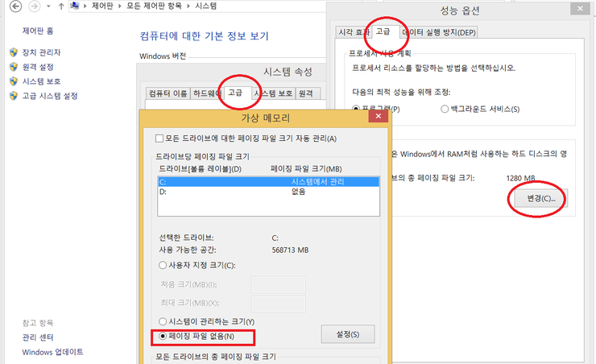Image resolution: width=596 pixels, height=364 pixels.
Task: Switch to the 컴퓨터 이름 tab in 시스템 속성
Action: pos(168,93)
